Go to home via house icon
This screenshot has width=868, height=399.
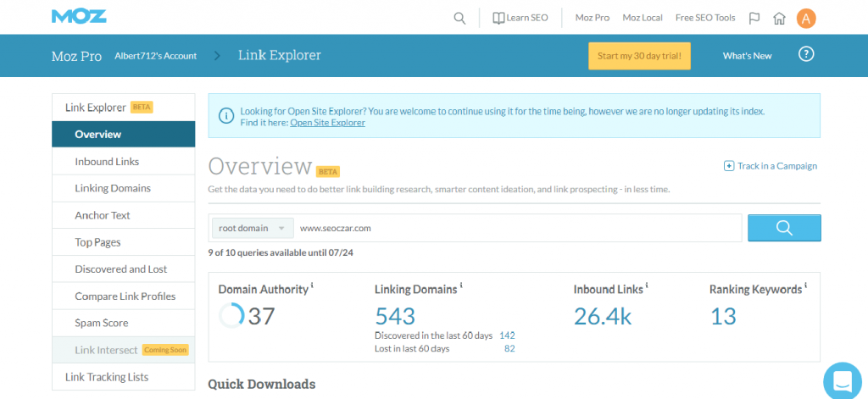pos(780,19)
